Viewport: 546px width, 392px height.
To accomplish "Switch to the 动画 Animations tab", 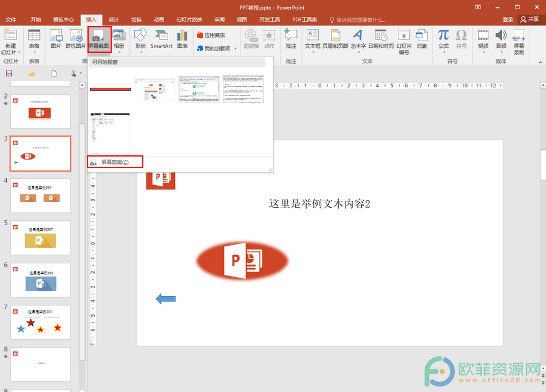I will tap(159, 19).
